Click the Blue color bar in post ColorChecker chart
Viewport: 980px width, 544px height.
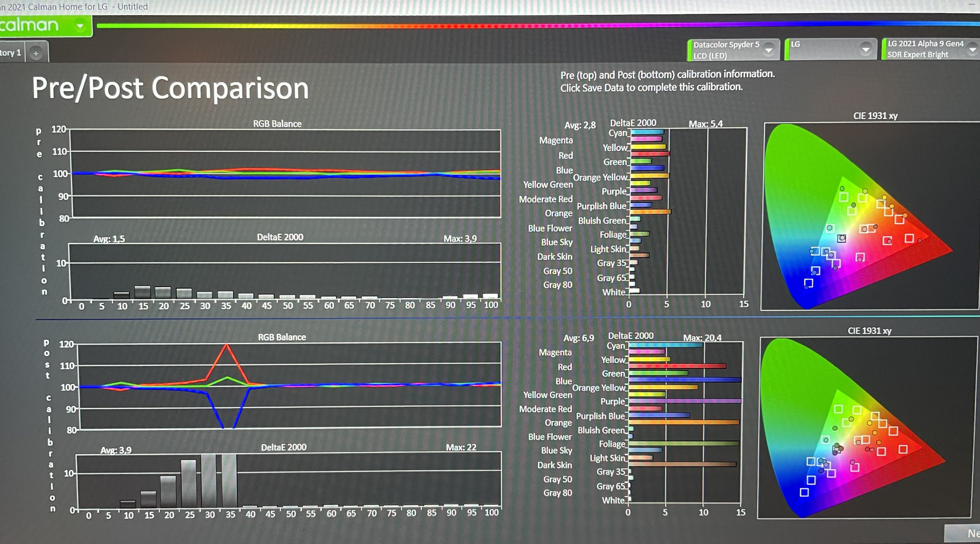point(684,380)
